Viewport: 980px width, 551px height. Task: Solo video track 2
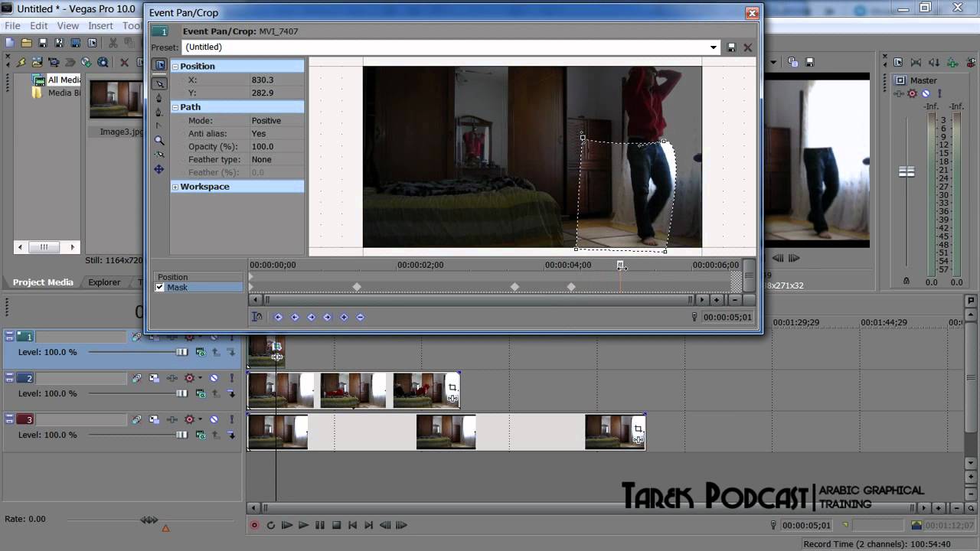231,378
